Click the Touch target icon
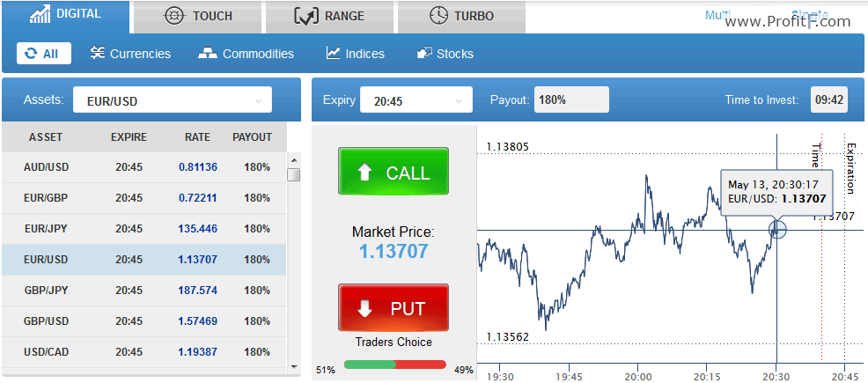This screenshot has width=868, height=383. point(173,16)
